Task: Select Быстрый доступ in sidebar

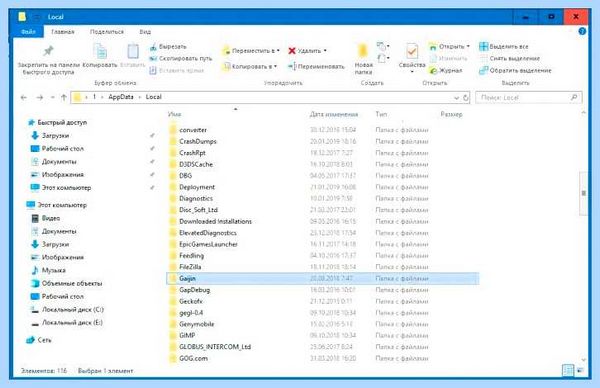Action: (x=57, y=122)
